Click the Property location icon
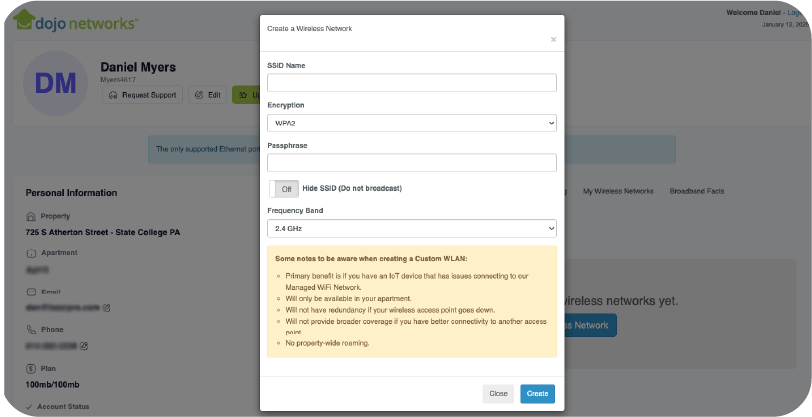Image resolution: width=812 pixels, height=417 pixels. pos(31,217)
